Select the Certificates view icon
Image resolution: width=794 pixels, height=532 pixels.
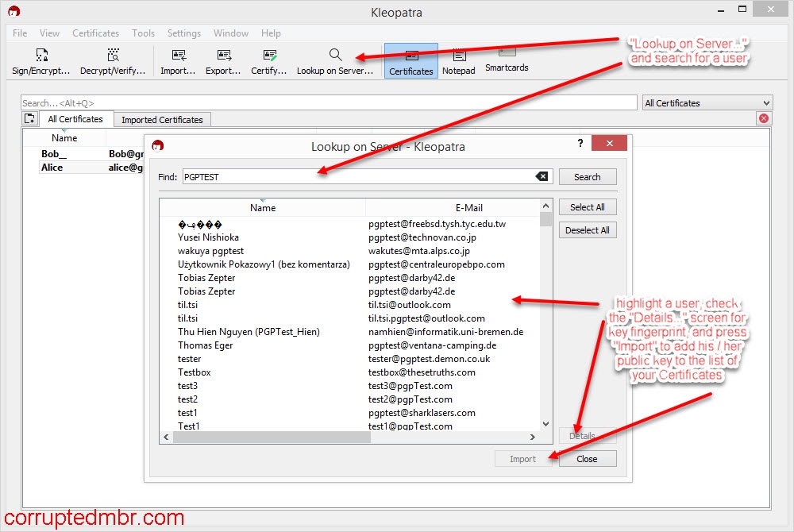point(410,60)
